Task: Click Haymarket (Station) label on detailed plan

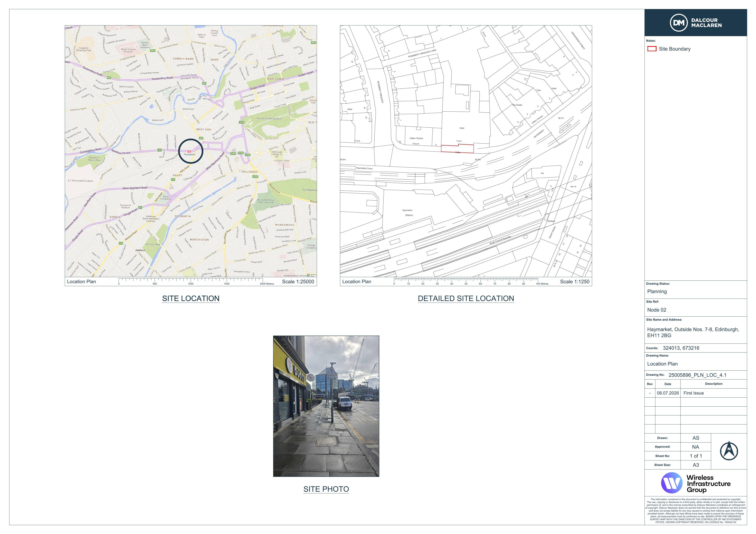Action: [407, 213]
